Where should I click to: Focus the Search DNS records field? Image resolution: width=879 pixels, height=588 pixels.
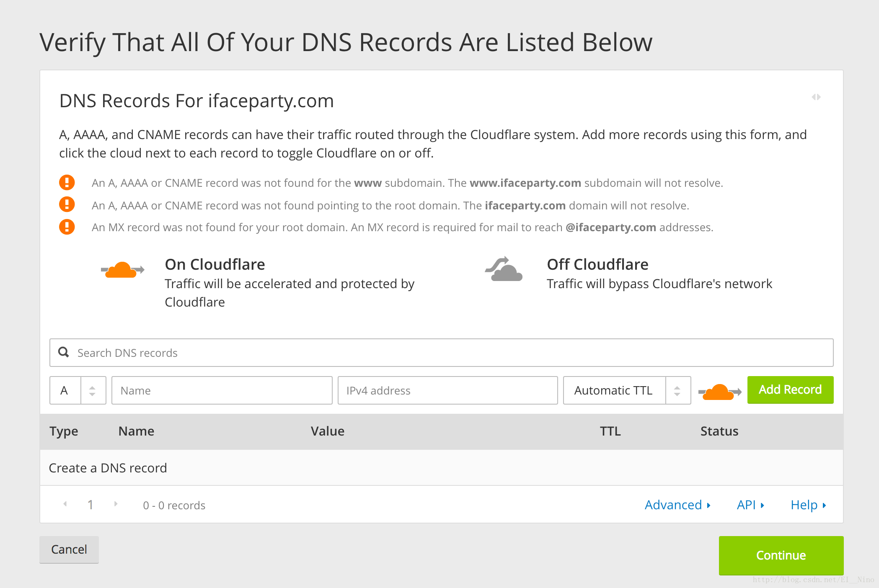pyautogui.click(x=441, y=353)
